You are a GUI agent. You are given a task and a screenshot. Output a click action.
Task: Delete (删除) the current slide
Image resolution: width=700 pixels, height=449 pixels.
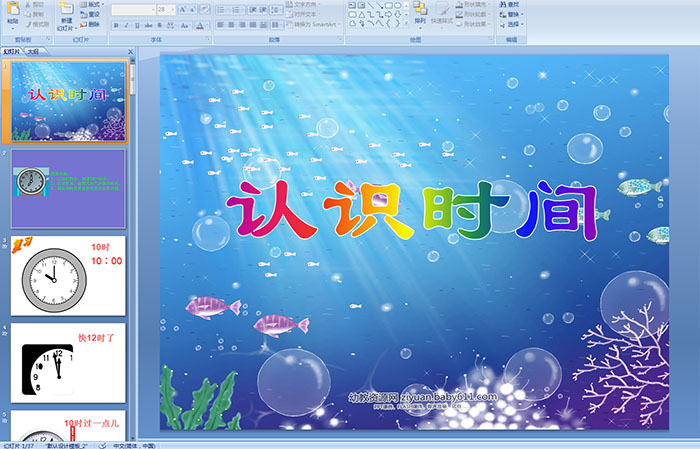tap(90, 24)
